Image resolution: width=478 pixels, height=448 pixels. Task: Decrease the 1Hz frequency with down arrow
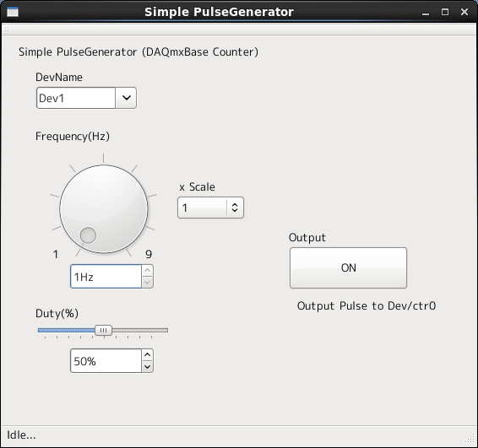coord(147,282)
